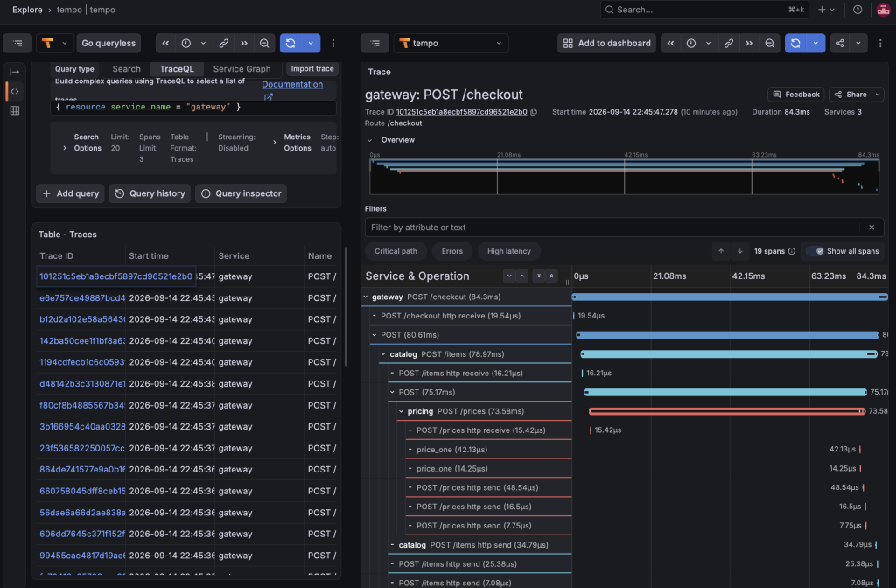Open trace b12d2a102e58a5643 link

coord(82,319)
